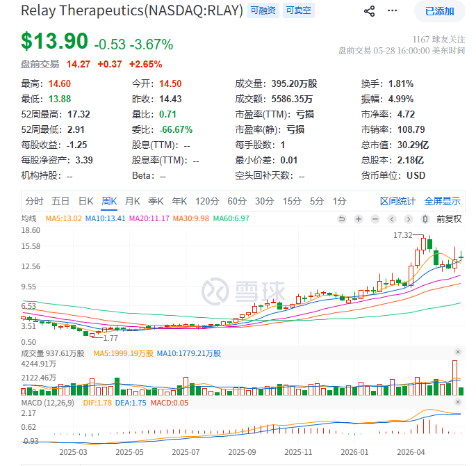Switch to the 分时 chart tab
Image resolution: width=476 pixels, height=466 pixels.
(34, 201)
